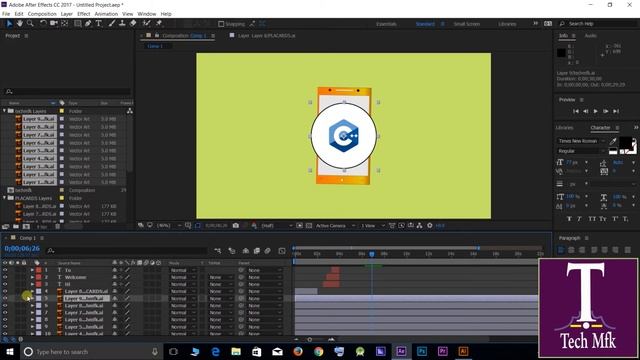Open the Times New Roman font dropdown
The height and width of the screenshot is (360, 640).
[x=581, y=141]
